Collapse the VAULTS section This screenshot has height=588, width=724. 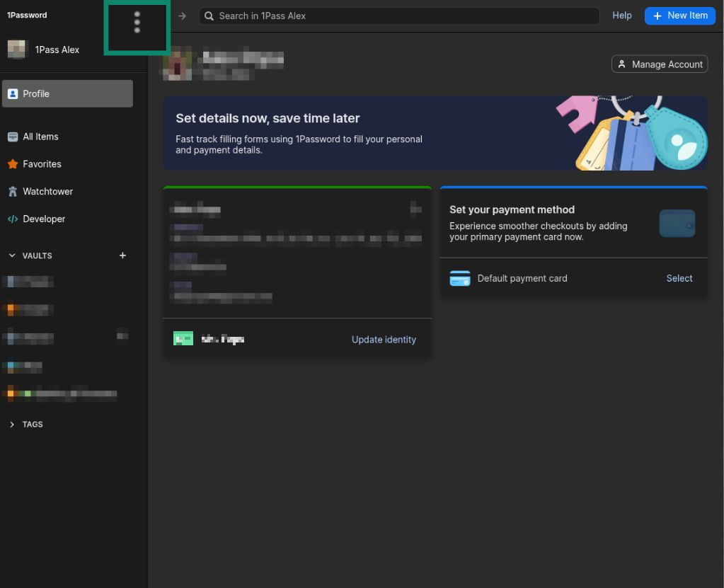pyautogui.click(x=12, y=255)
